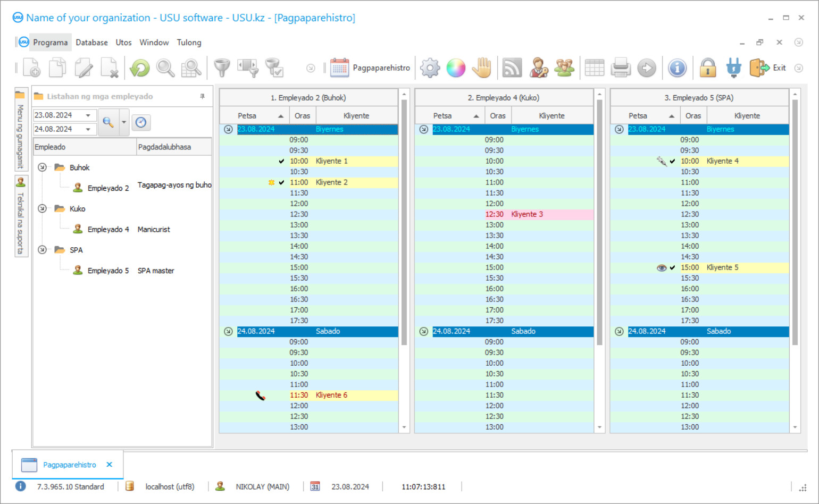
Task: Click the search by data magnifier icon
Action: [x=191, y=68]
